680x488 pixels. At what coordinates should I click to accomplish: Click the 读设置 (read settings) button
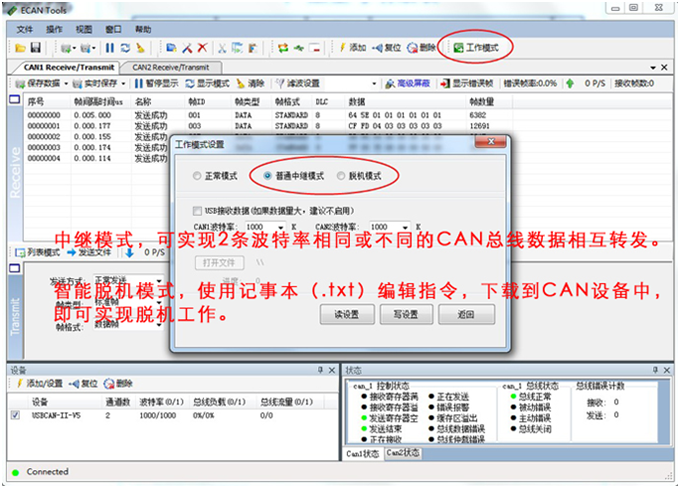[346, 314]
